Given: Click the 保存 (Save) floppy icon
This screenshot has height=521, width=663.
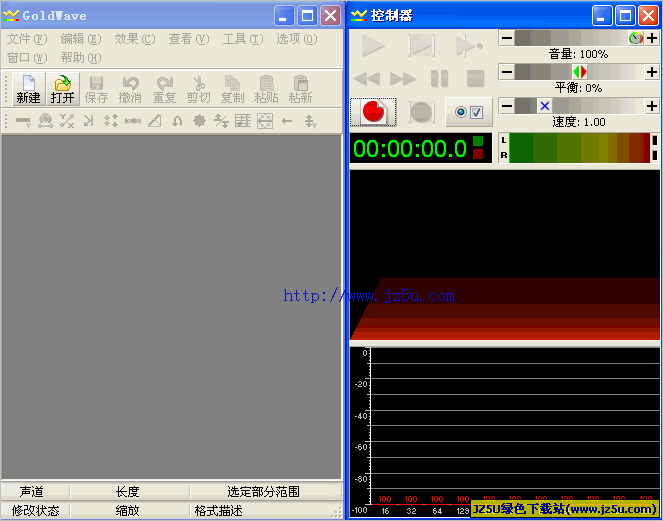Looking at the screenshot, I should [96, 83].
